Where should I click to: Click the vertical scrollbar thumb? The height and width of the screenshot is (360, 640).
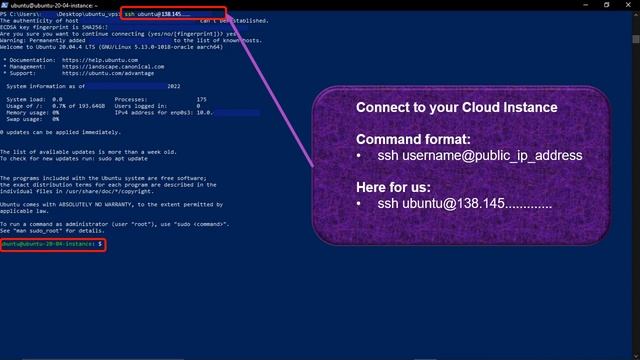coord(636,39)
